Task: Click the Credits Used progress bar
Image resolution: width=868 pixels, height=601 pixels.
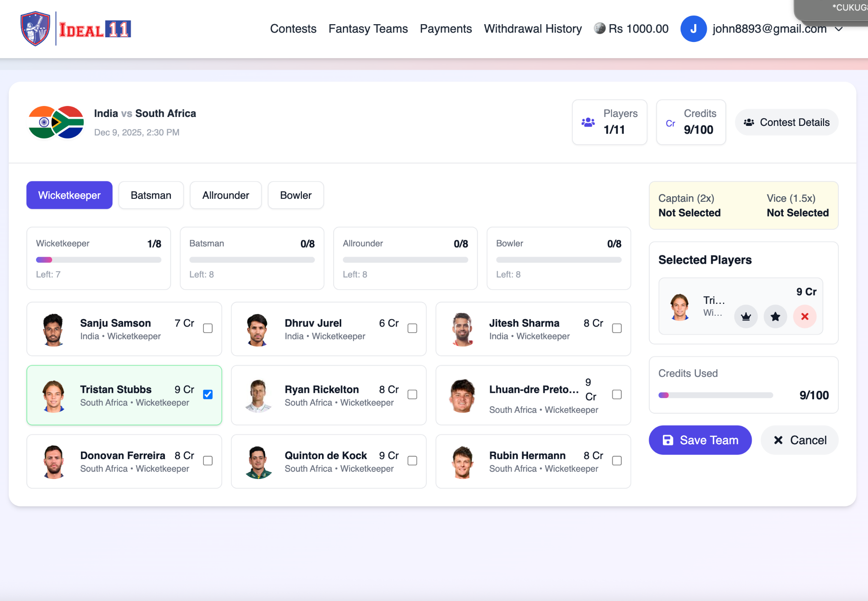Action: point(715,395)
